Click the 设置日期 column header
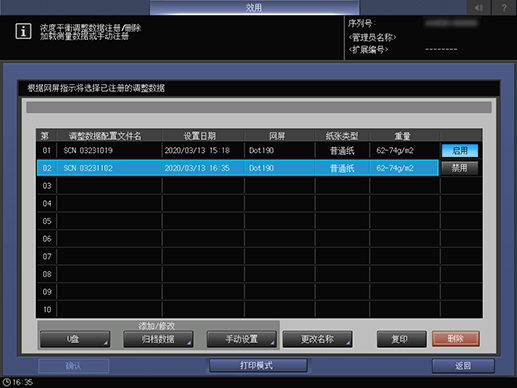 tap(200, 136)
